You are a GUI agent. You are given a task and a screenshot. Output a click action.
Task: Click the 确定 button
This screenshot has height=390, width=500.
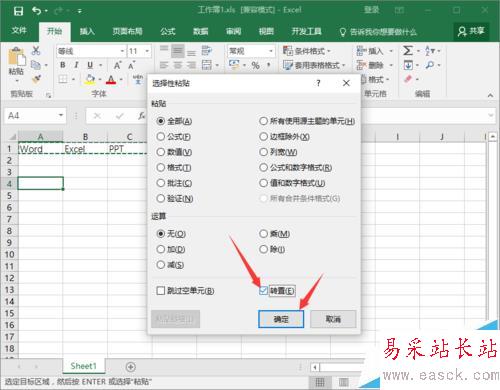coord(281,319)
